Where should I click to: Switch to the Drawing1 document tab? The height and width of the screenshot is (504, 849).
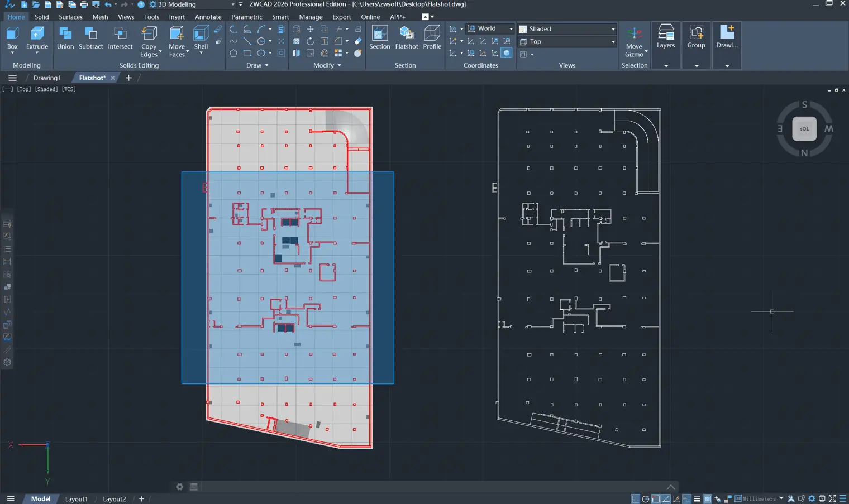coord(47,78)
